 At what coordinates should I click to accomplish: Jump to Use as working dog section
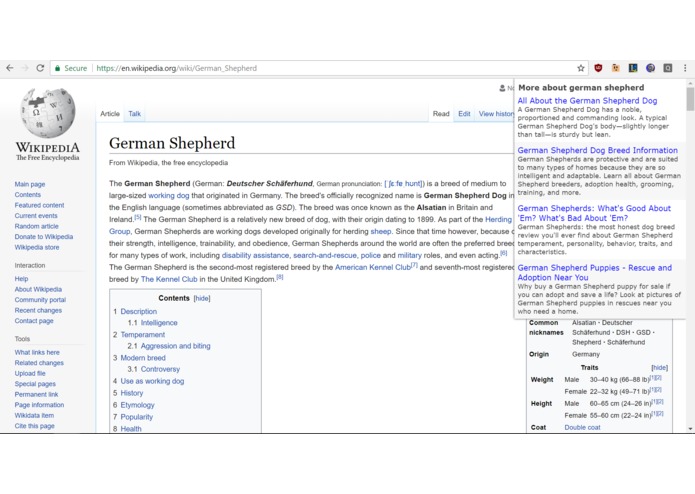tap(152, 381)
